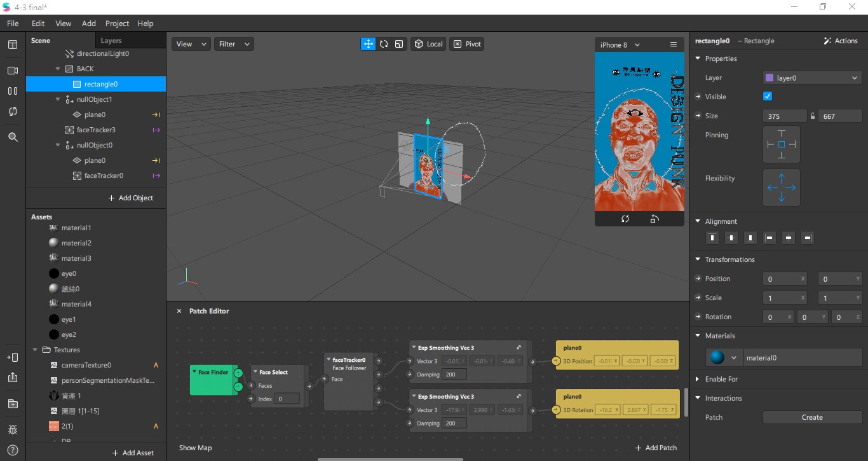
Task: Select the Rotate manipulator tool
Action: (x=384, y=44)
